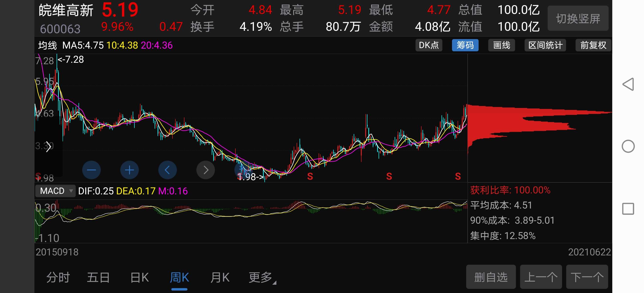Activate 画线 drawing tool
This screenshot has width=644, height=293.
(501, 45)
